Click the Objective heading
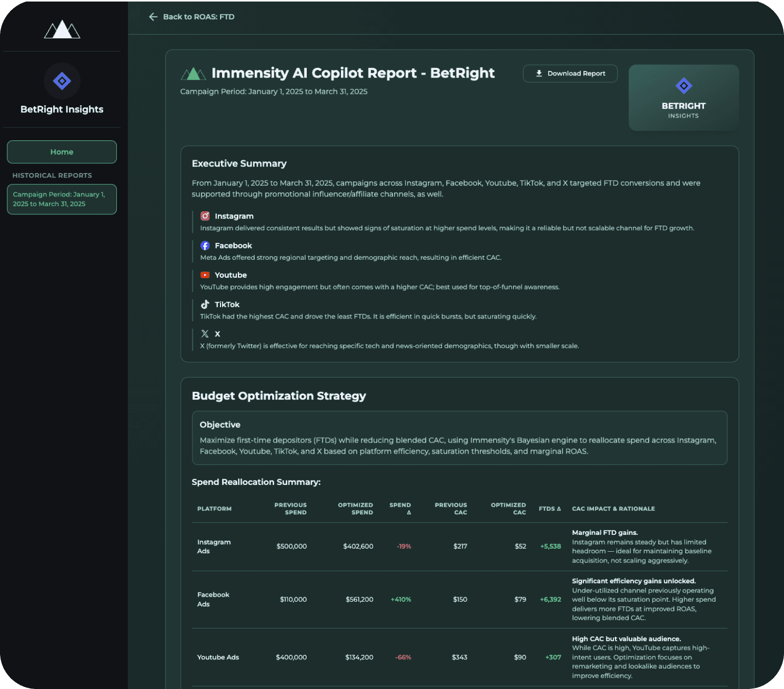Image resolution: width=784 pixels, height=689 pixels. click(220, 425)
